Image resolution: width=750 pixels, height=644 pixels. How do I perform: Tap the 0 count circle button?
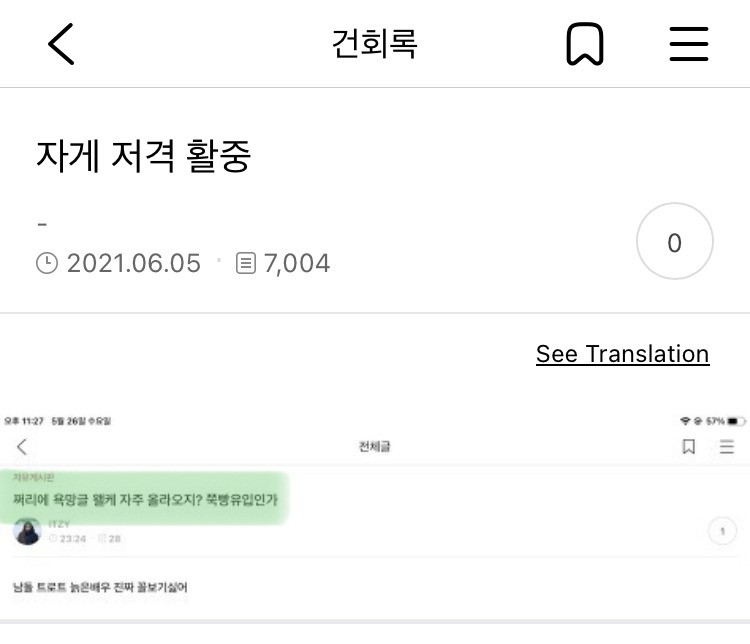pyautogui.click(x=674, y=241)
